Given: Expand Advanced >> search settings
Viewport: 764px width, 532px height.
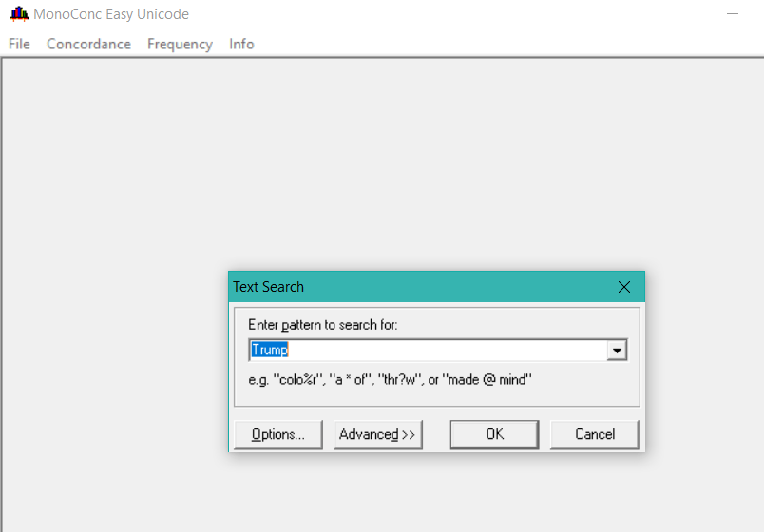Looking at the screenshot, I should (x=377, y=434).
